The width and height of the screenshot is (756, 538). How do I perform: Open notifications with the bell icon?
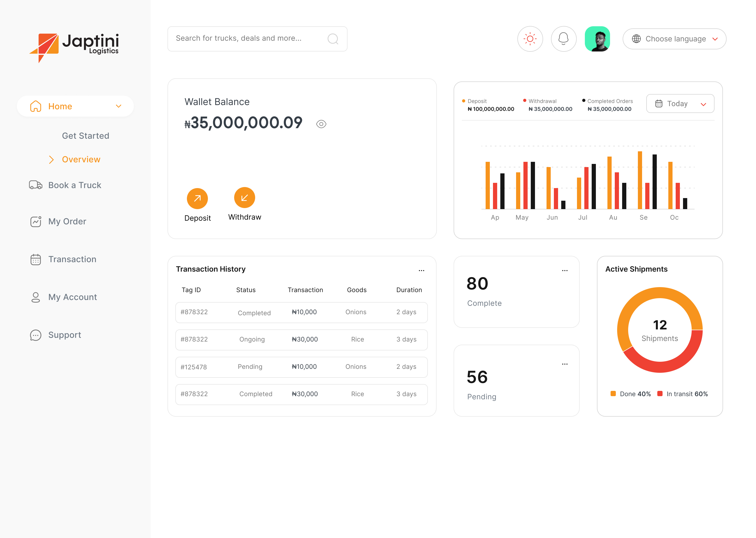tap(563, 39)
